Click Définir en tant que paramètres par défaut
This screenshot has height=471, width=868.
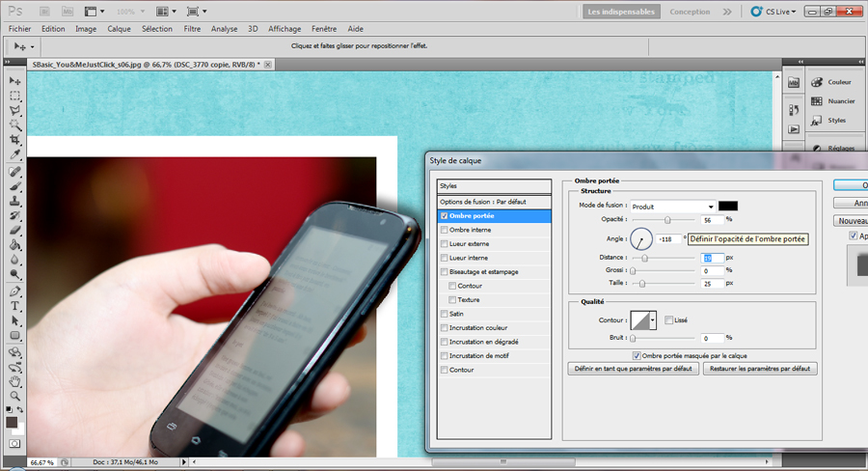coord(634,369)
